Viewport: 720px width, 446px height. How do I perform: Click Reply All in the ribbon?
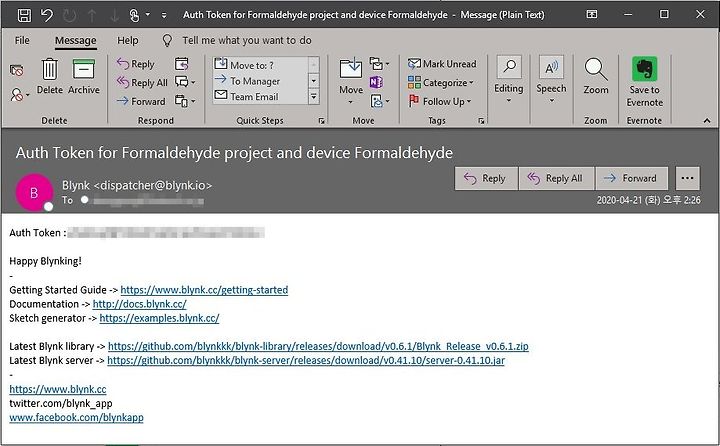coord(142,83)
